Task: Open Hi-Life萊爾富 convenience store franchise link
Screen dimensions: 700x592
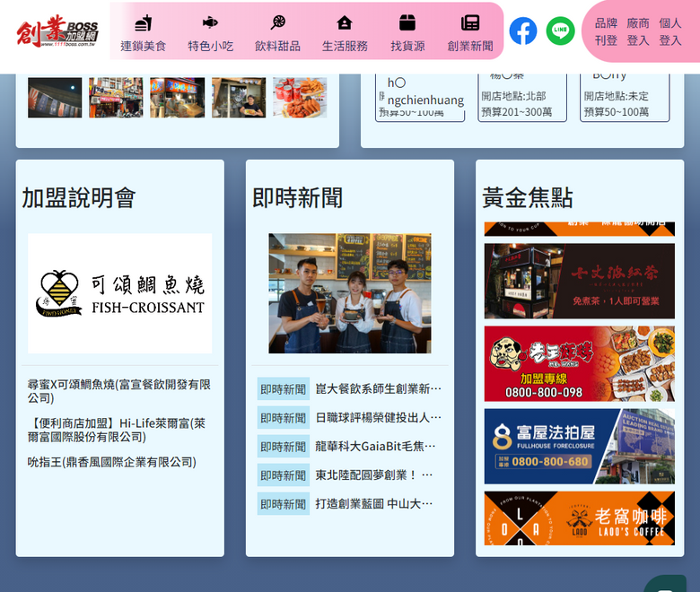Action: [x=117, y=430]
